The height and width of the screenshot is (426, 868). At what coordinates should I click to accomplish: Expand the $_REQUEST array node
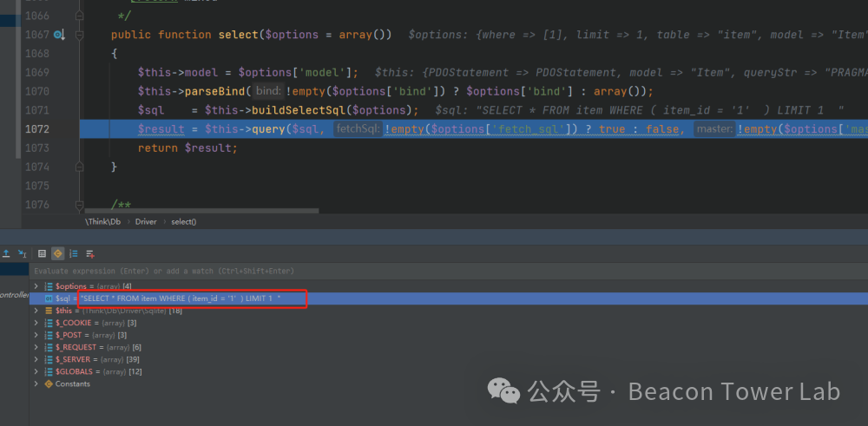click(36, 347)
